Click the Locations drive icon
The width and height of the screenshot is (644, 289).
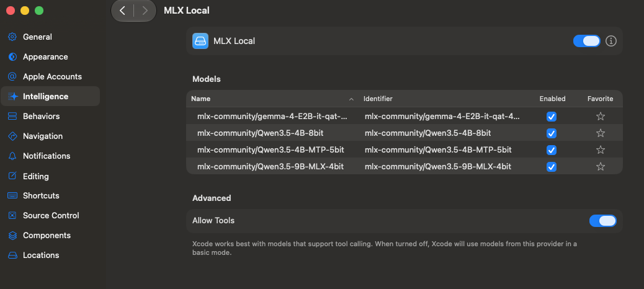12,256
